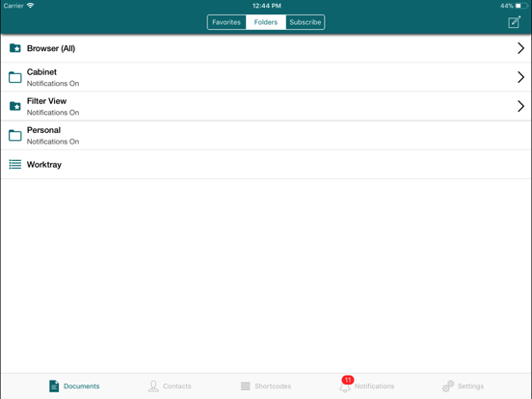Select the Personal folder name

(x=43, y=130)
